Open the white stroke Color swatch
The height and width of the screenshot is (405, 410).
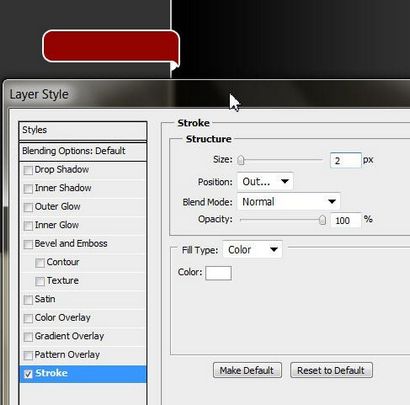coord(218,273)
